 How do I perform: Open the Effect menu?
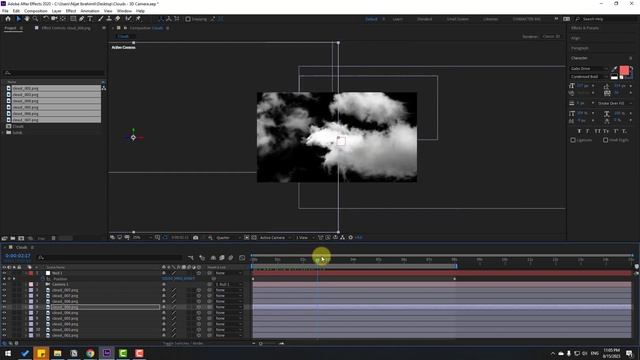point(71,11)
